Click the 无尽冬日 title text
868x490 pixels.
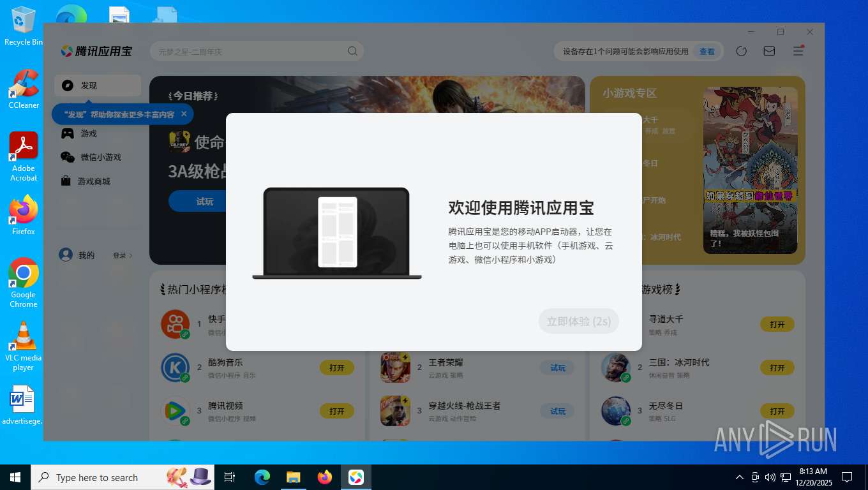pos(666,406)
